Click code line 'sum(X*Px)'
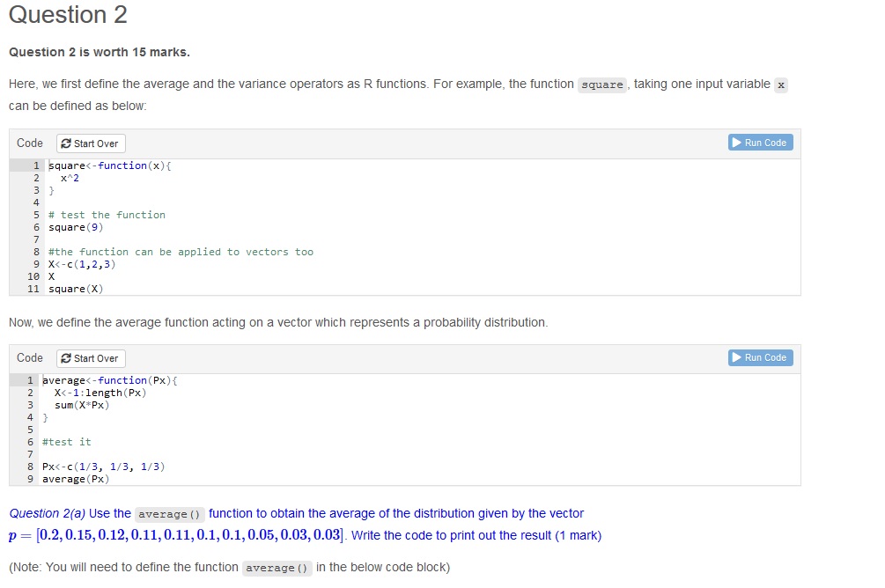Viewport: 885px width, 588px height. pyautogui.click(x=82, y=405)
